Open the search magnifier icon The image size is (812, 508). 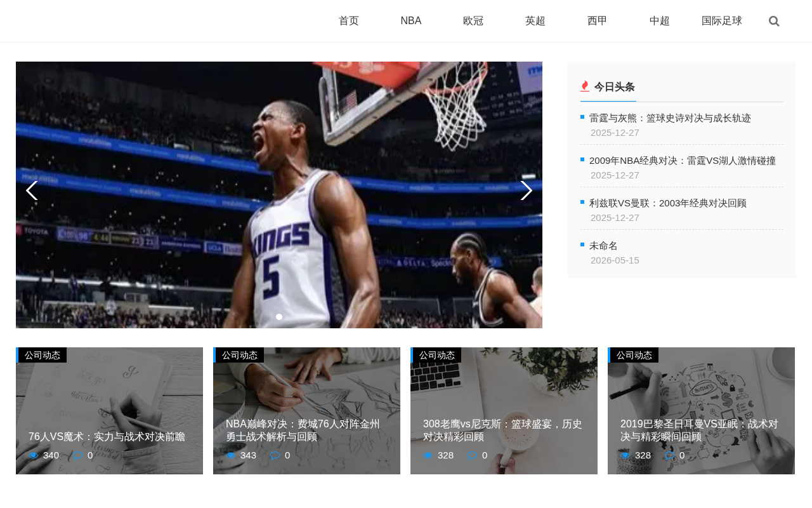[774, 21]
